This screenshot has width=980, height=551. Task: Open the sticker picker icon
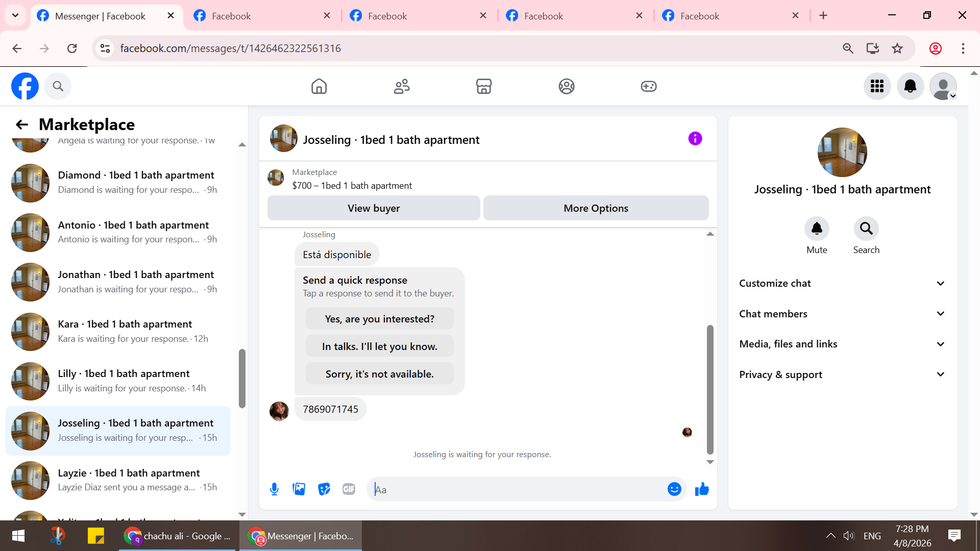[x=324, y=489]
